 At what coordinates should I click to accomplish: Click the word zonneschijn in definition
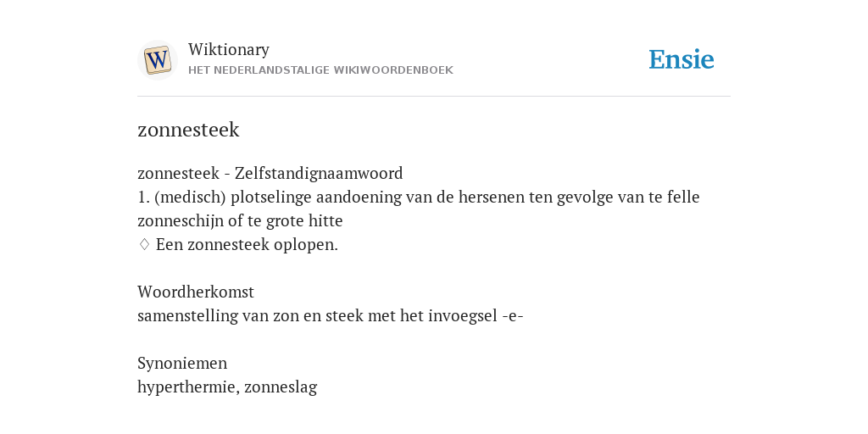click(181, 221)
